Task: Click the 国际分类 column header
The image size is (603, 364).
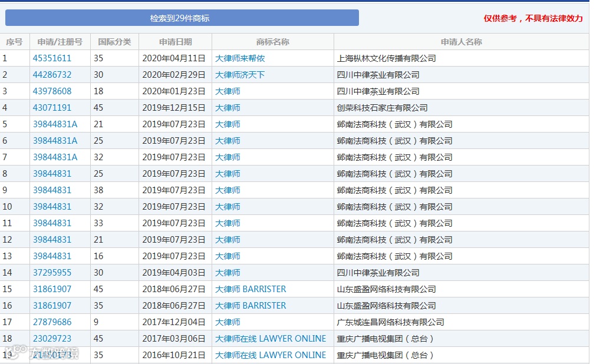Action: (x=114, y=42)
